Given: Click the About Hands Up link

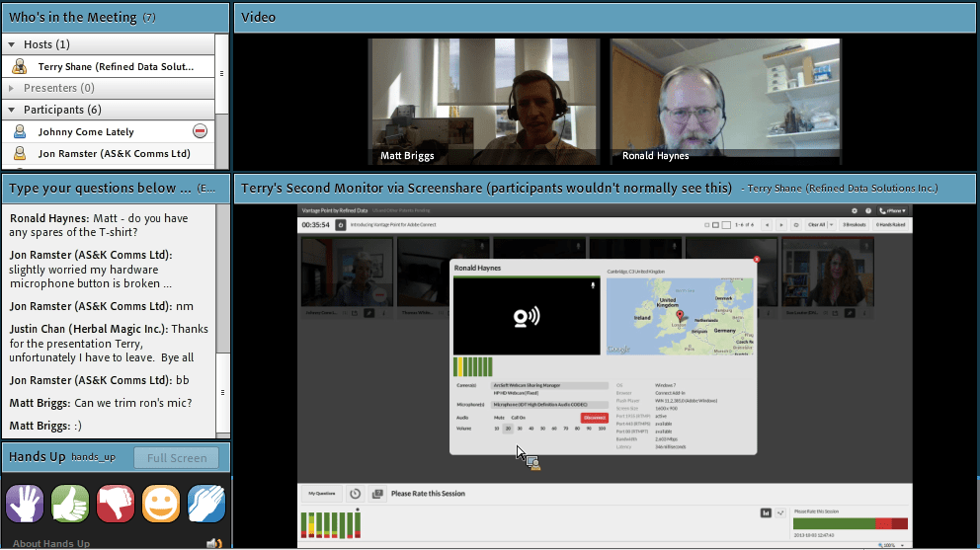Looking at the screenshot, I should tap(51, 544).
